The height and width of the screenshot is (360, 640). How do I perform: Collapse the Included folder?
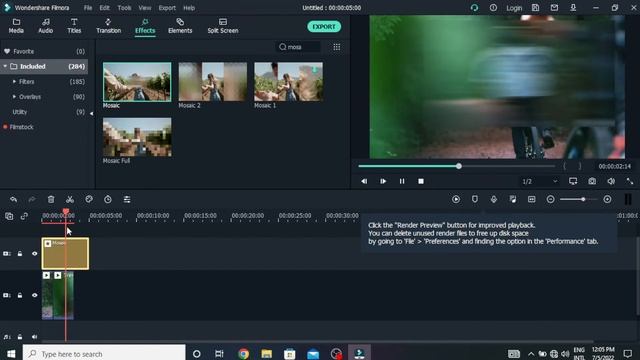click(x=5, y=66)
